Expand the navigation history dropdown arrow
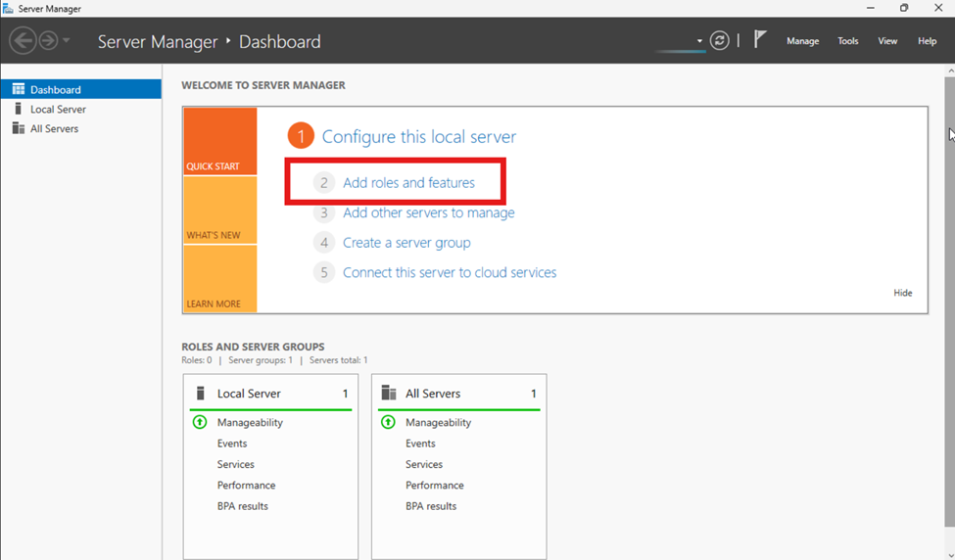The width and height of the screenshot is (955, 560). 67,41
